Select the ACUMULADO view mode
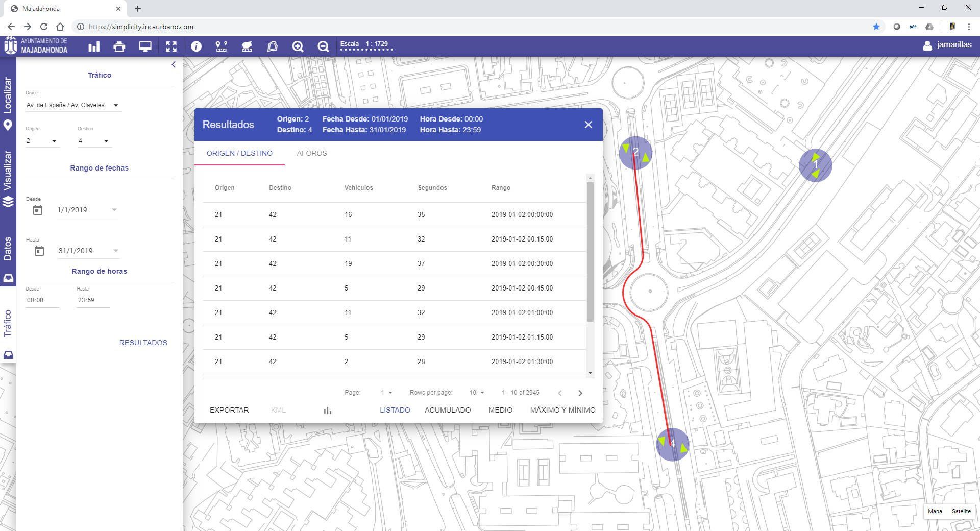This screenshot has width=980, height=531. (x=448, y=410)
